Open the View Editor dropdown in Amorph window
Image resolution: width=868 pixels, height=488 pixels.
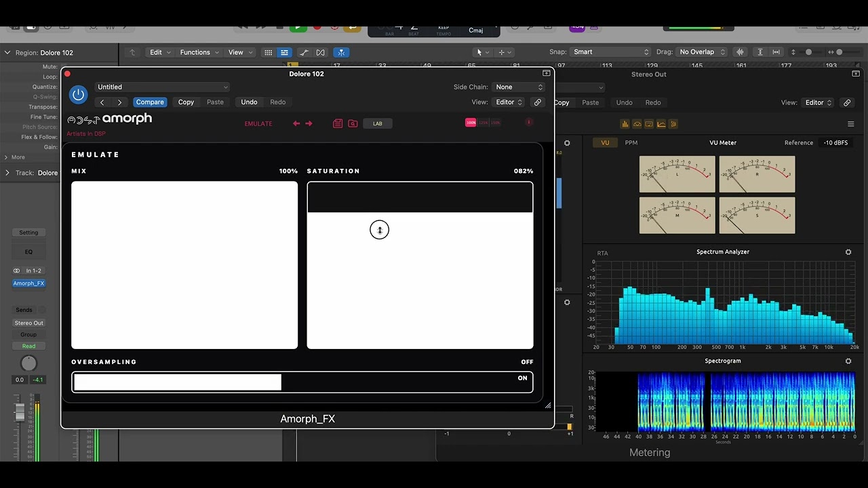[509, 102]
